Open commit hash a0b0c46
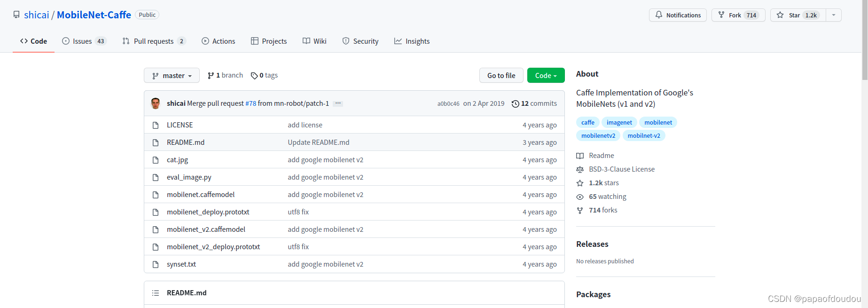This screenshot has height=308, width=868. [448, 104]
